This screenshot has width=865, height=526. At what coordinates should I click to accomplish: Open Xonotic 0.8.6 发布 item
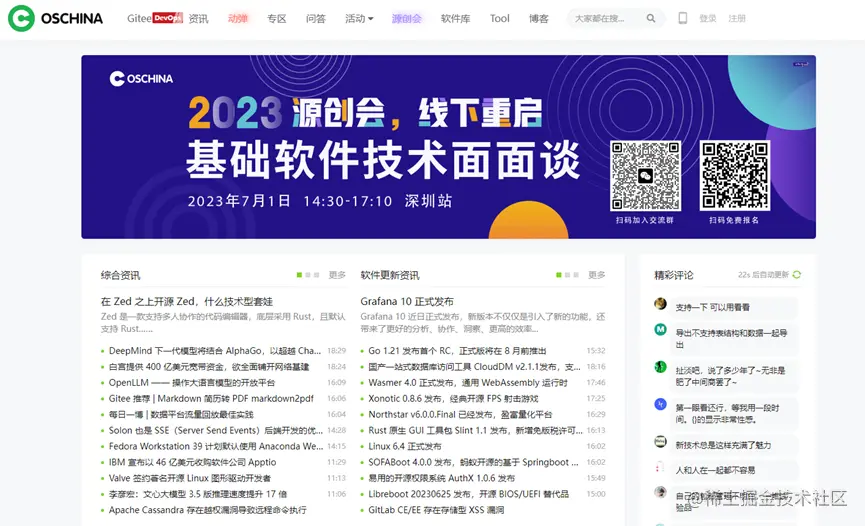(453, 399)
